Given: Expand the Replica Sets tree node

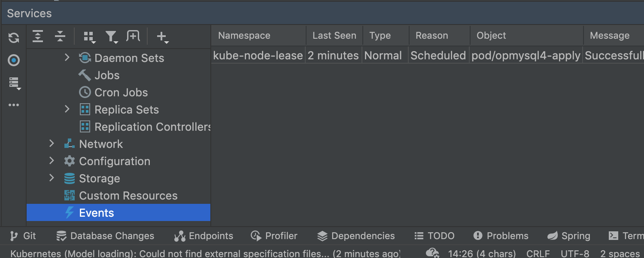Looking at the screenshot, I should [67, 109].
